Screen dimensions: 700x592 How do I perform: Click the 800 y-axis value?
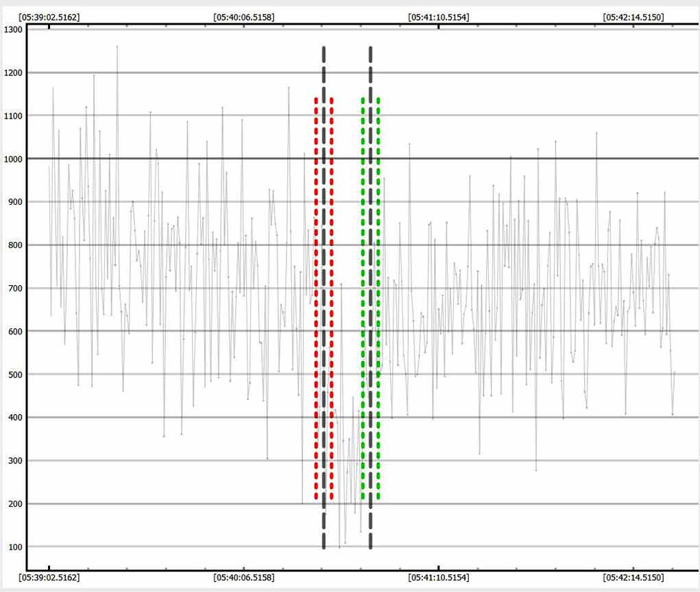[15, 245]
